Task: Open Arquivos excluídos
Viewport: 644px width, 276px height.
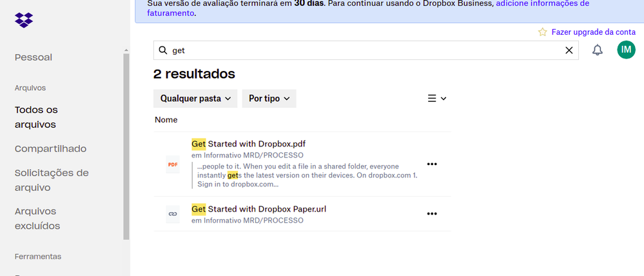Action: [37, 219]
